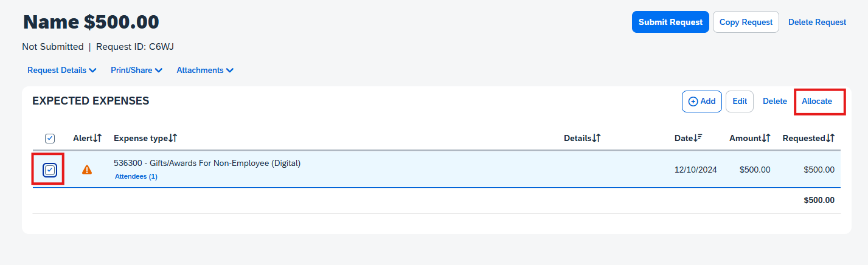868x265 pixels.
Task: Click the Delete Request link
Action: (817, 22)
